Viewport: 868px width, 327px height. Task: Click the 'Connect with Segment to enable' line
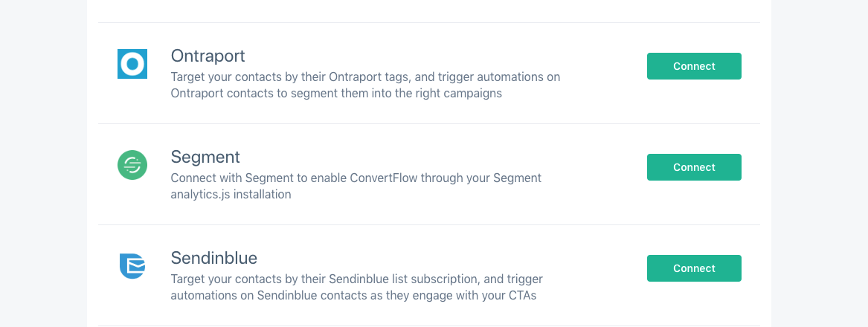[356, 178]
